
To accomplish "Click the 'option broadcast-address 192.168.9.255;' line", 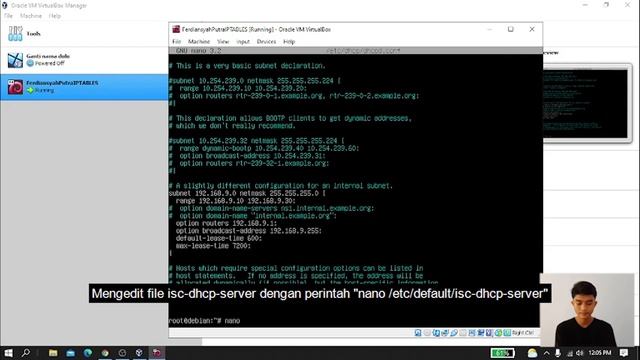I will pos(249,231).
